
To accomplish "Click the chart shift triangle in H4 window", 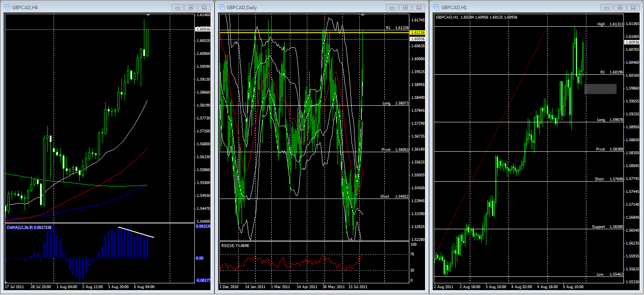I will pos(148,15).
